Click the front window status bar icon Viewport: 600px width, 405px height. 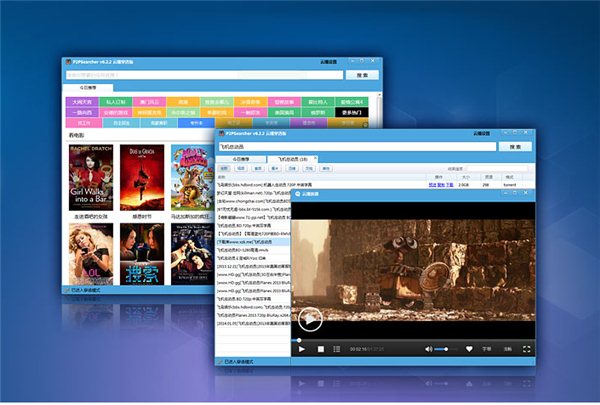pos(220,362)
